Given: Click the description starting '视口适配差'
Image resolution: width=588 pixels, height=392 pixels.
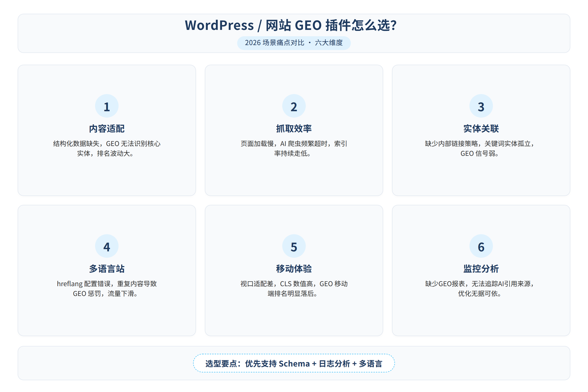Looking at the screenshot, I should click(294, 289).
